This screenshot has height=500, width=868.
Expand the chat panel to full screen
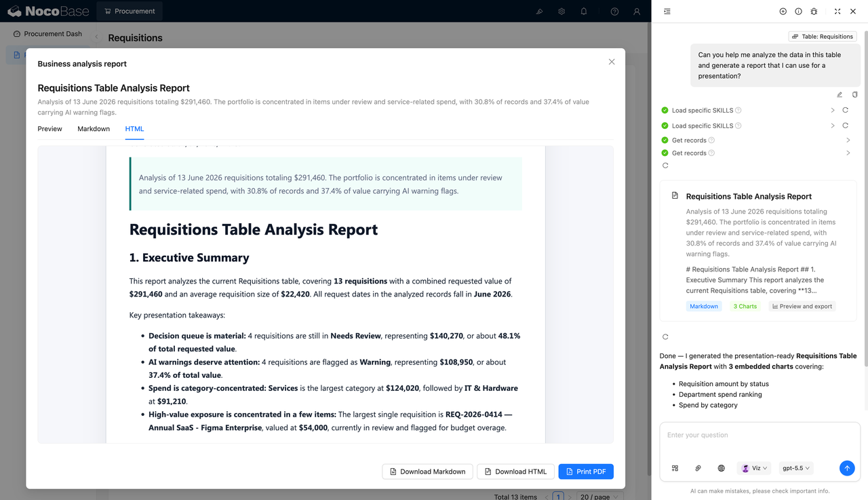(x=837, y=12)
